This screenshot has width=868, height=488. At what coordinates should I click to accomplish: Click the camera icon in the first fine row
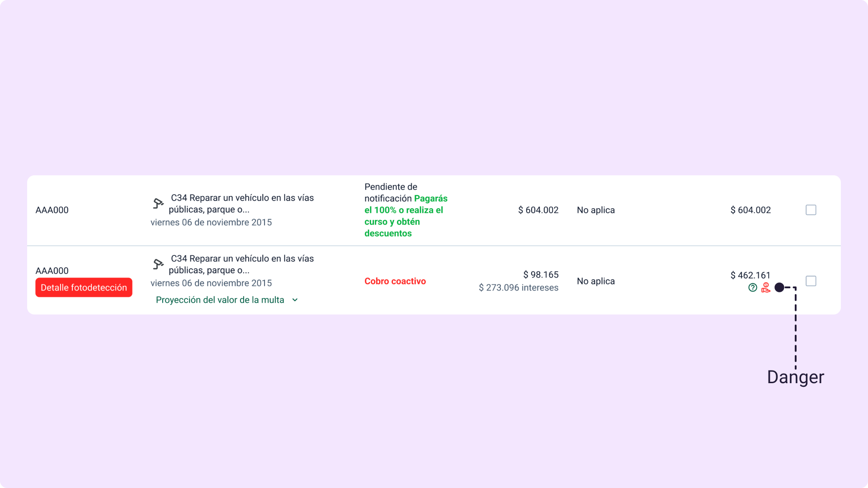point(158,203)
